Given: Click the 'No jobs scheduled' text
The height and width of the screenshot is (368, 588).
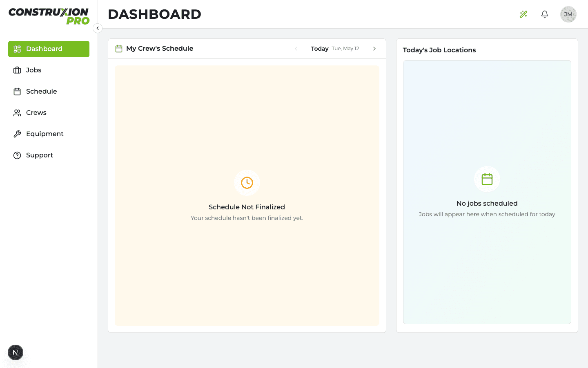Looking at the screenshot, I should click(x=487, y=204).
